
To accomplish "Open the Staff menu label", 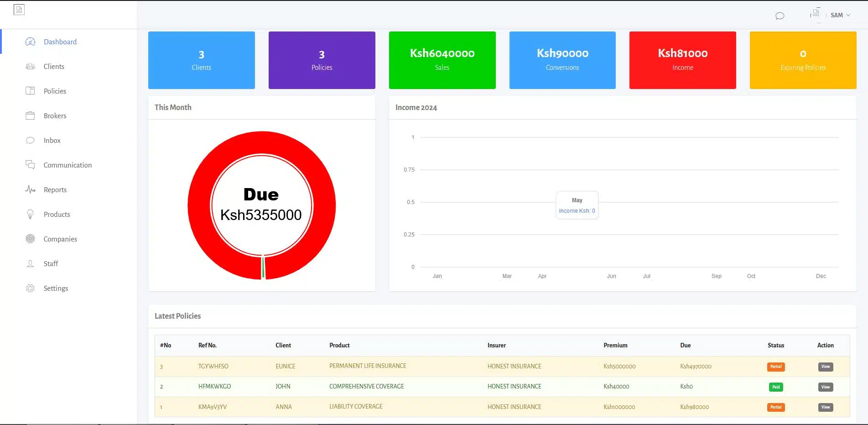I will click(51, 264).
